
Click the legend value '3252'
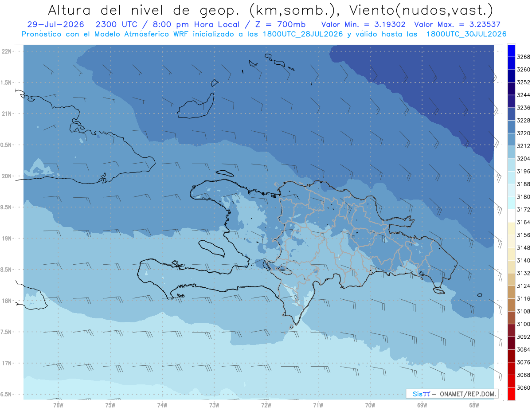tap(523, 82)
